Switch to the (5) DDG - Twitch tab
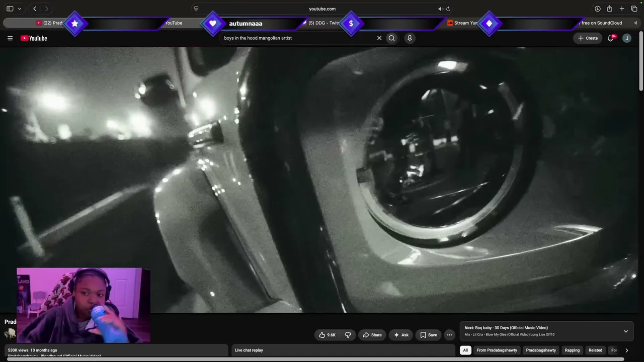644x362 pixels. click(324, 23)
